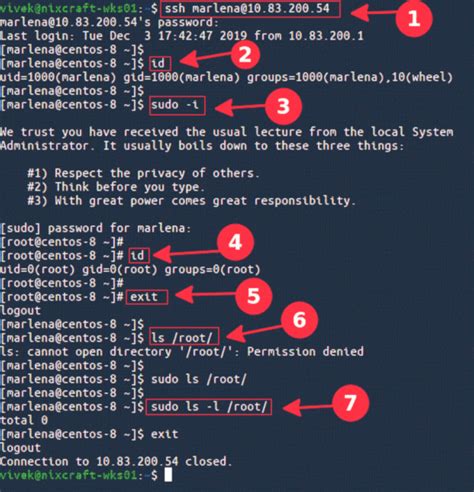Click the highlighted ssh marlena@10.83.200.54 command

tap(250, 8)
